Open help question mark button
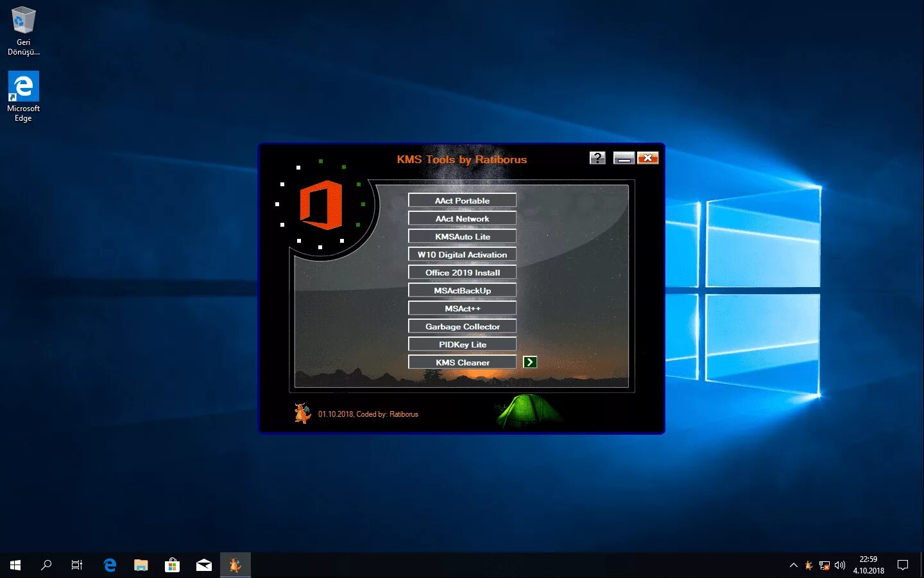924x578 pixels. coord(597,158)
